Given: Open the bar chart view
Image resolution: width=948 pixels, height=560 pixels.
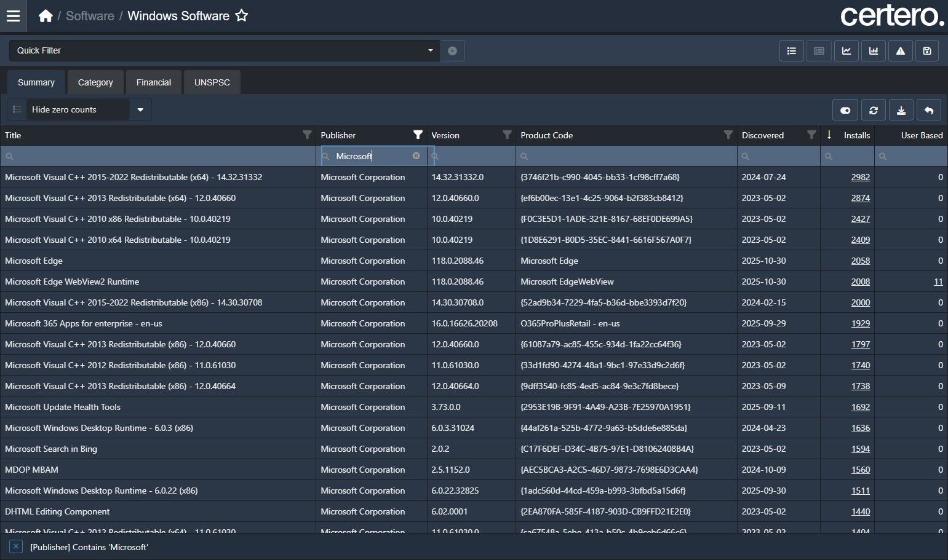Looking at the screenshot, I should (x=874, y=51).
